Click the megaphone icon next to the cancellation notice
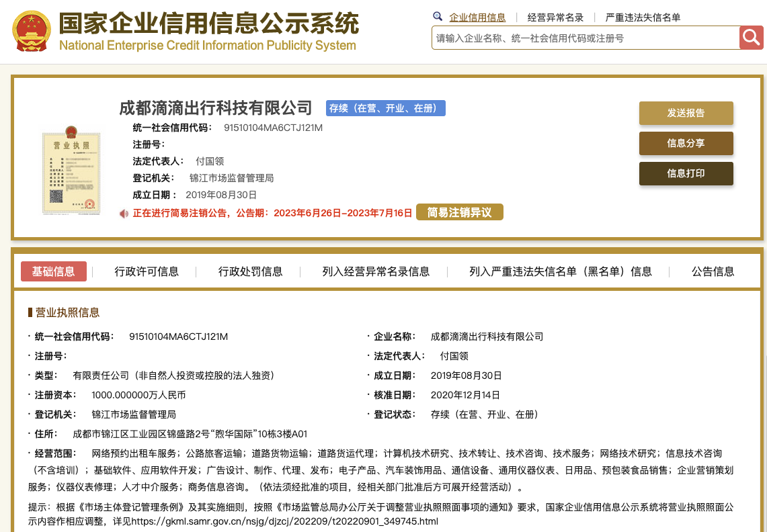Viewport: 767px width, 532px height. coord(122,212)
